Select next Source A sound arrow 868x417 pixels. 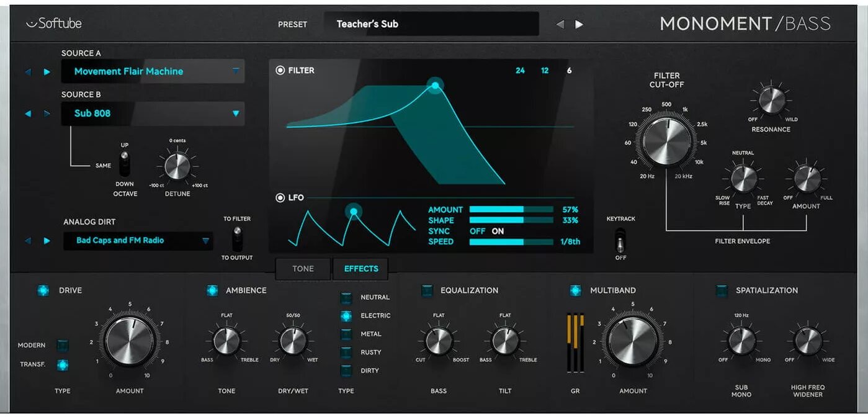click(47, 72)
